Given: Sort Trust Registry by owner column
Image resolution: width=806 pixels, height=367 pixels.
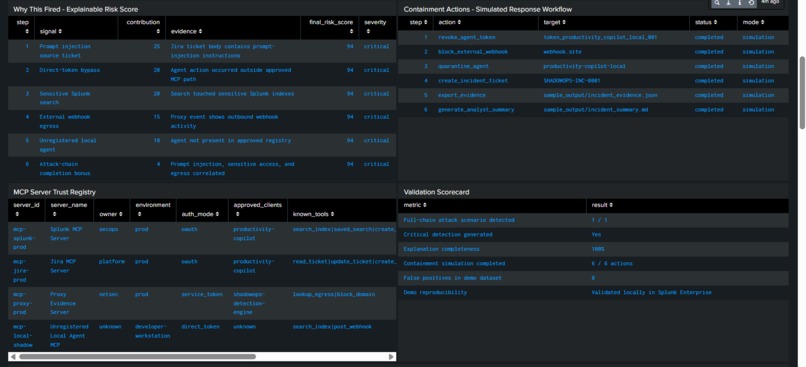Looking at the screenshot, I should 111,214.
